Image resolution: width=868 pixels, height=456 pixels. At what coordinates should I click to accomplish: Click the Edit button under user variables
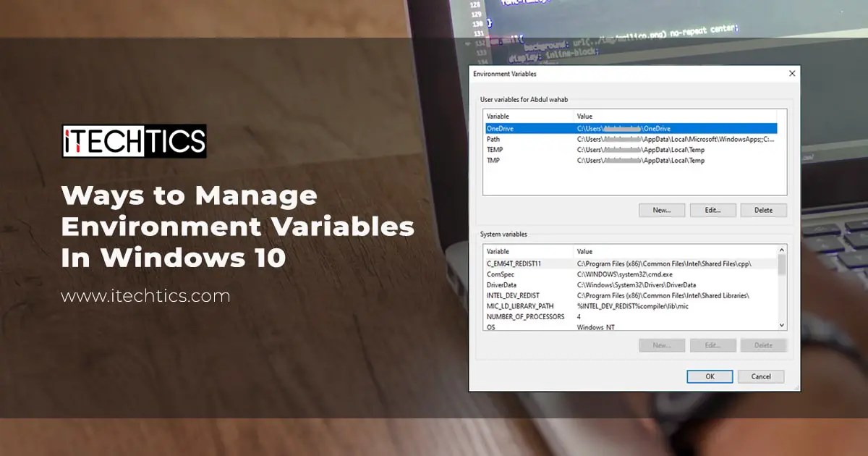click(712, 209)
